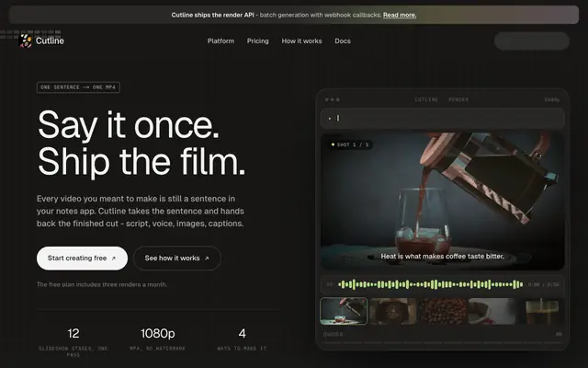Select the coffee pouring thumbnail
588x368 pixels.
(x=344, y=311)
